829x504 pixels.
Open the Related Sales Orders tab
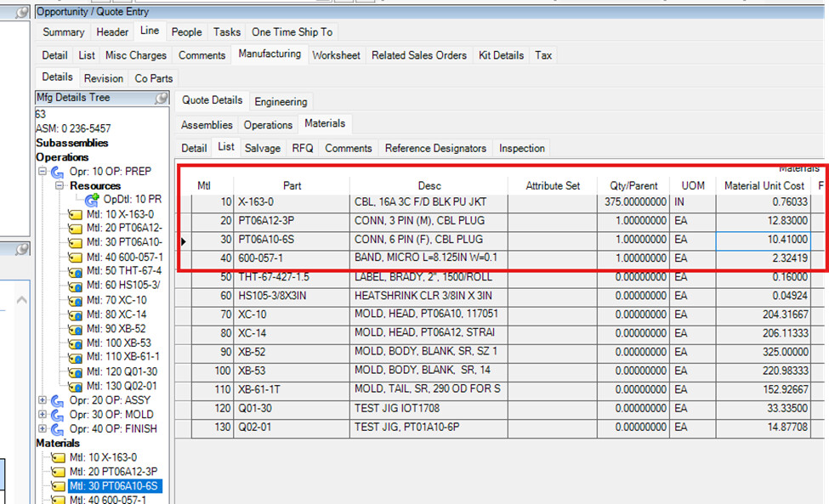click(x=418, y=55)
